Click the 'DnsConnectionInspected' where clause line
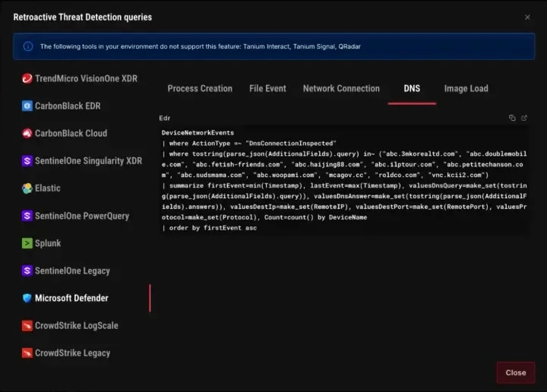The image size is (547, 392). point(249,144)
